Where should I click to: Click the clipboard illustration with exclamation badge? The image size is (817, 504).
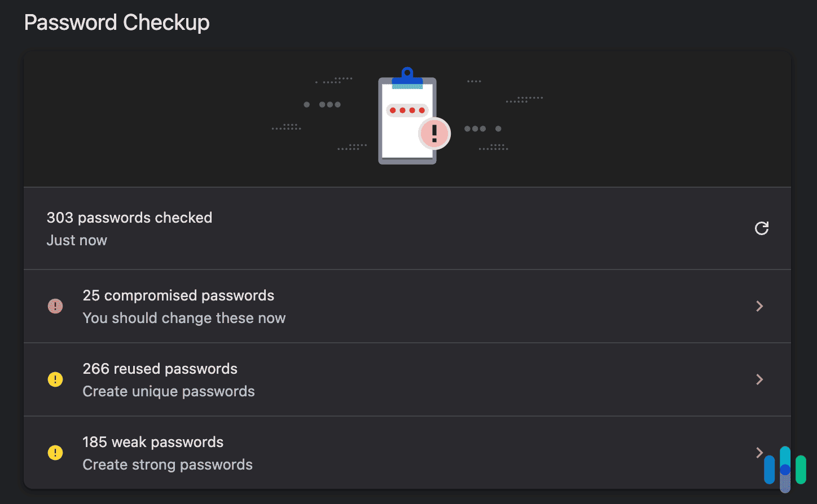point(407,118)
